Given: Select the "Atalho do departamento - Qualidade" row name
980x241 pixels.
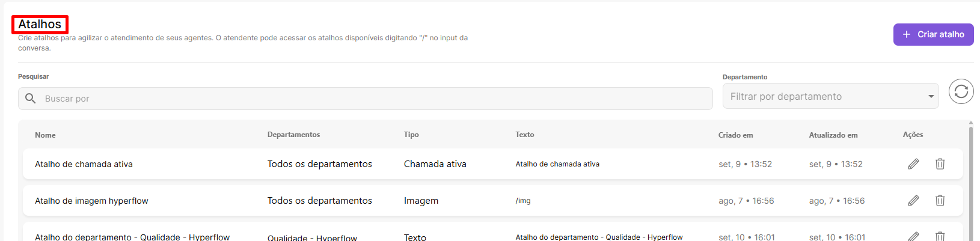Looking at the screenshot, I should pyautogui.click(x=132, y=237).
